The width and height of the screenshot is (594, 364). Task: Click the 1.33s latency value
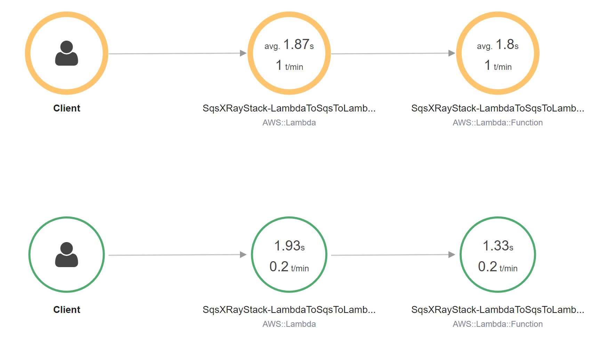point(498,246)
